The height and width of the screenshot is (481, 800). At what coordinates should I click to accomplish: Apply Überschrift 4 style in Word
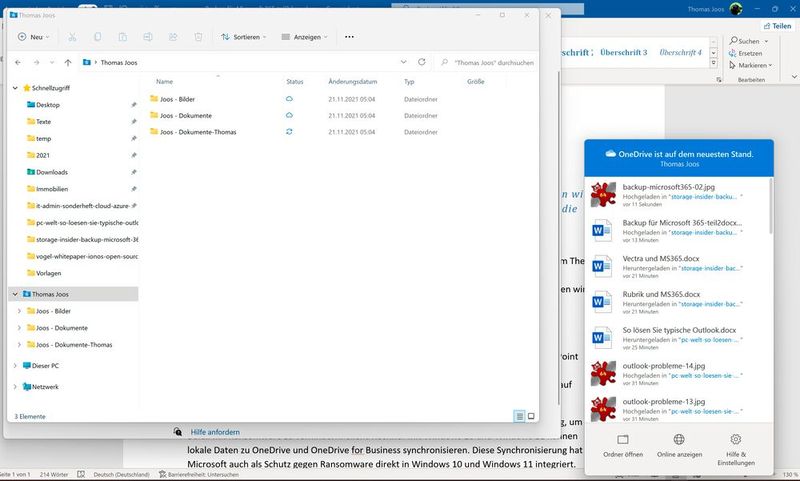click(x=681, y=52)
